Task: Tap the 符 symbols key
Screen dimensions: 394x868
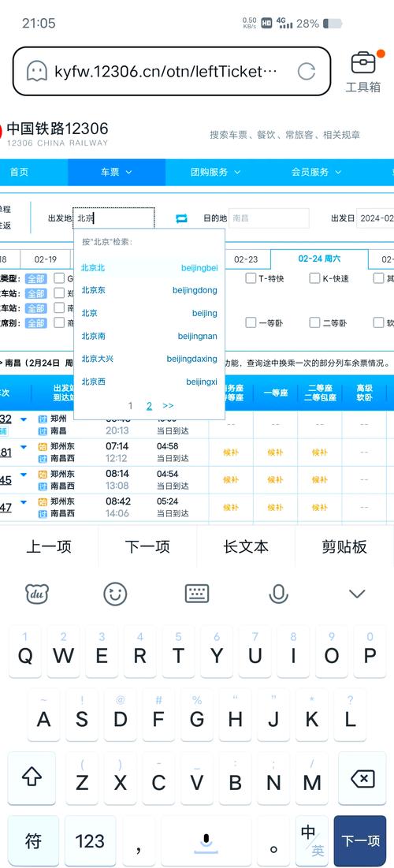Action: (33, 841)
